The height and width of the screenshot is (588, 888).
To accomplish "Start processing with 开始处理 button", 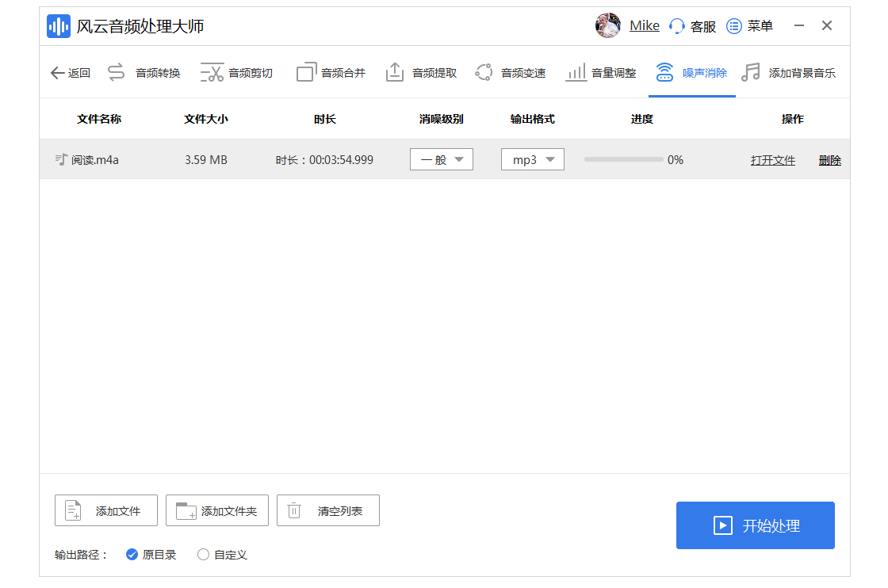I will click(756, 525).
